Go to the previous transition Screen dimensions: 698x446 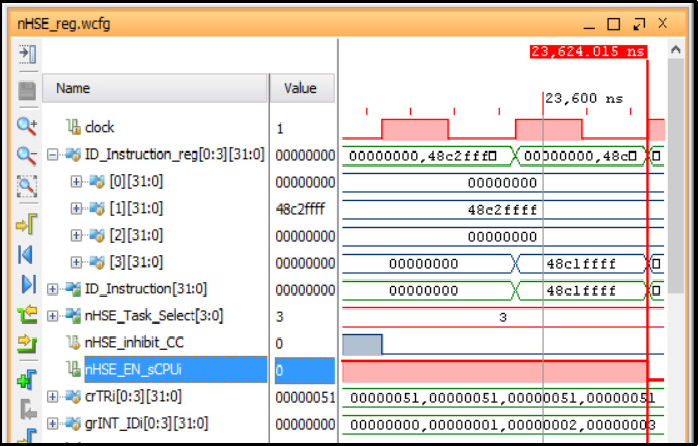26,315
